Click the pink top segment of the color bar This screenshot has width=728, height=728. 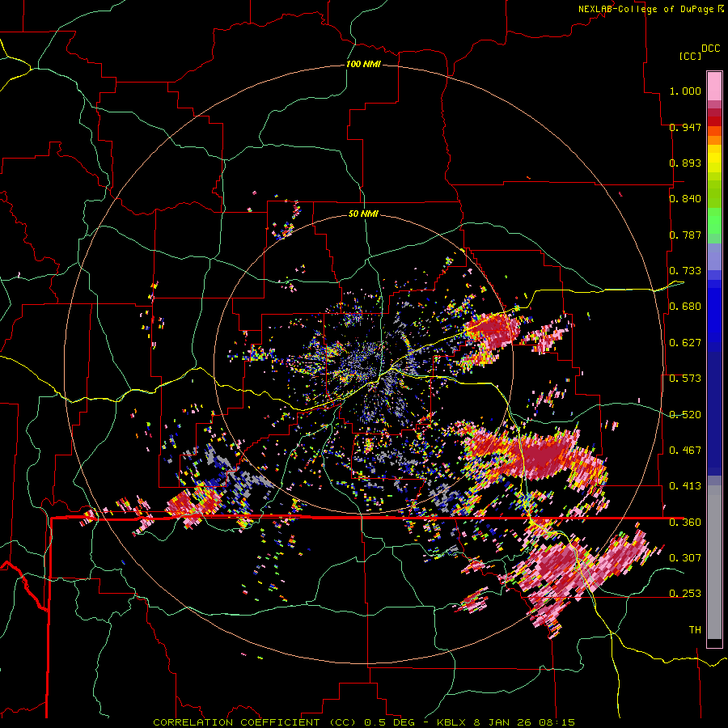pos(714,87)
